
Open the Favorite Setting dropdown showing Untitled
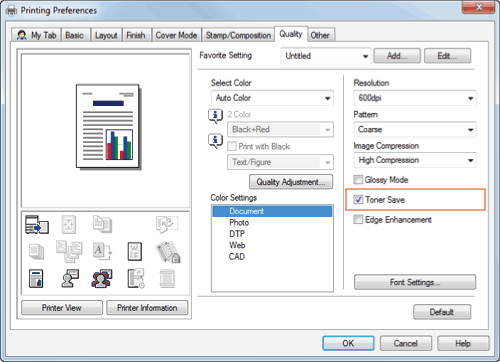point(326,56)
